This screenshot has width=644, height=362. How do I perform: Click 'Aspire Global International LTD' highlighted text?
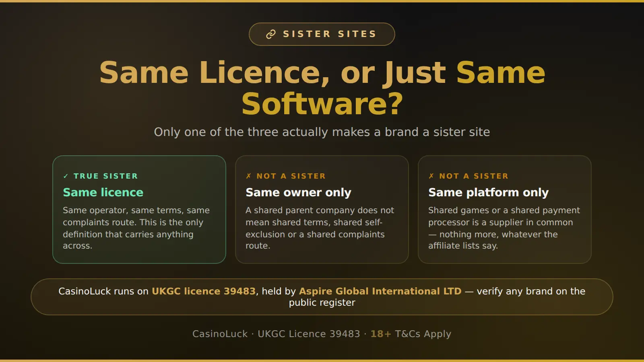pyautogui.click(x=380, y=291)
